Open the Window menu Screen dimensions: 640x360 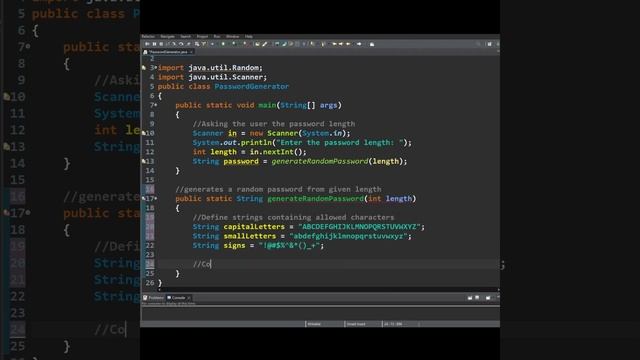(x=232, y=36)
